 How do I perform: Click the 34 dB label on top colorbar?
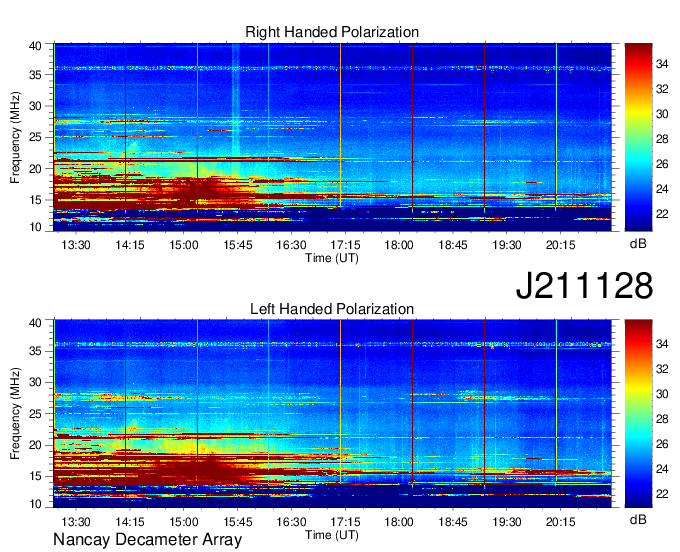click(662, 64)
